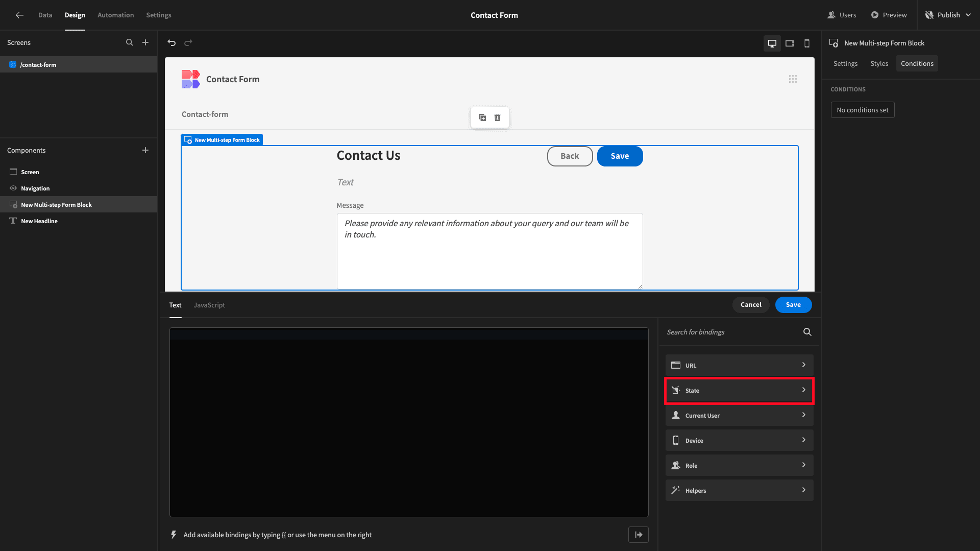Viewport: 980px width, 551px height.
Task: Switch to tablet preview icon
Action: [790, 43]
